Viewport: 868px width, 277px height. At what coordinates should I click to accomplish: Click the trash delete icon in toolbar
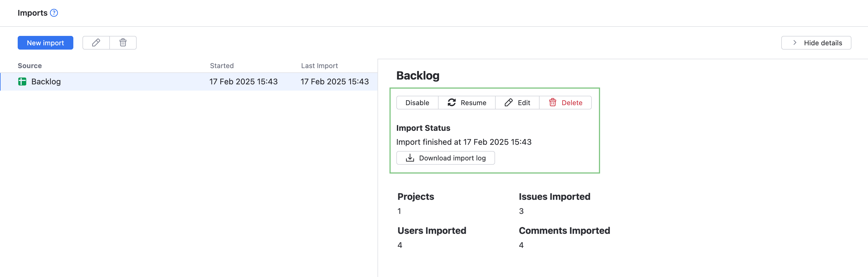pos(123,43)
